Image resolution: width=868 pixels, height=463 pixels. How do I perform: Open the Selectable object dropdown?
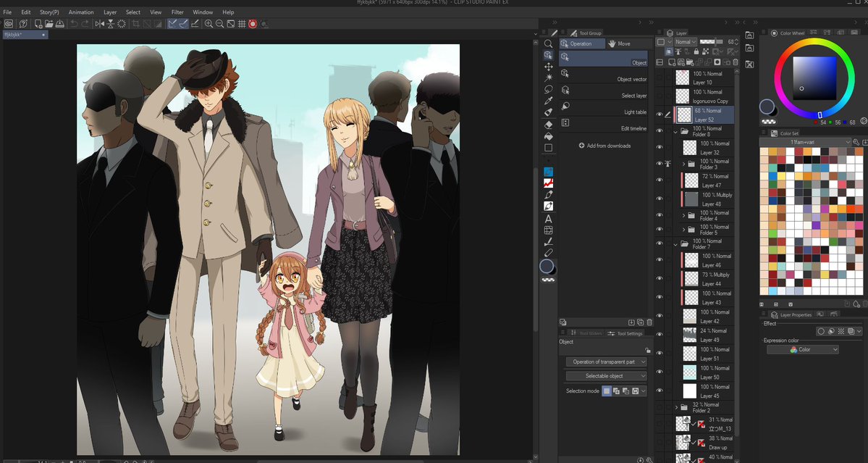coord(606,376)
